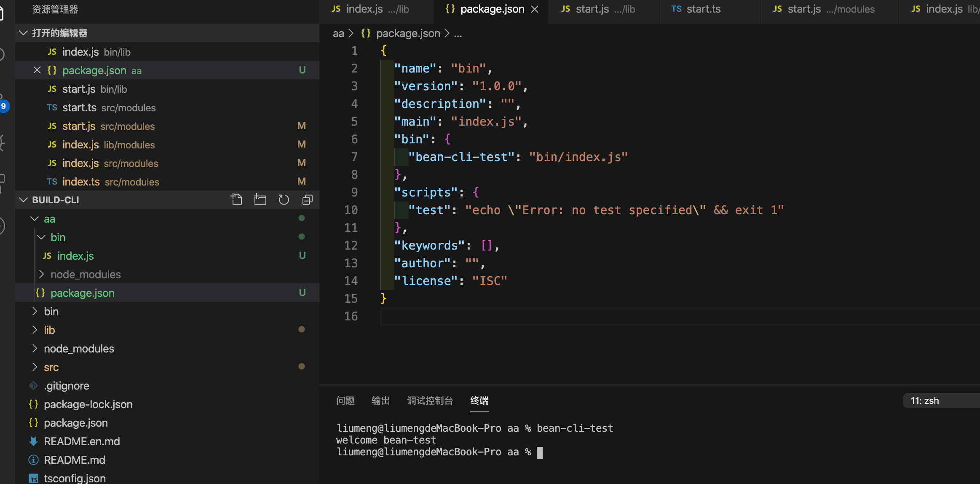Open root package.json in explorer
This screenshot has width=980, height=484.
coord(167,422)
